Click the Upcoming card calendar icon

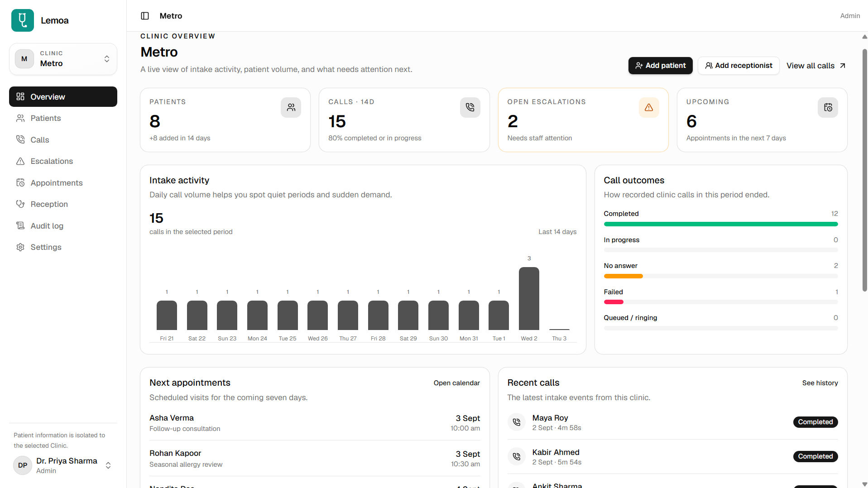(828, 107)
